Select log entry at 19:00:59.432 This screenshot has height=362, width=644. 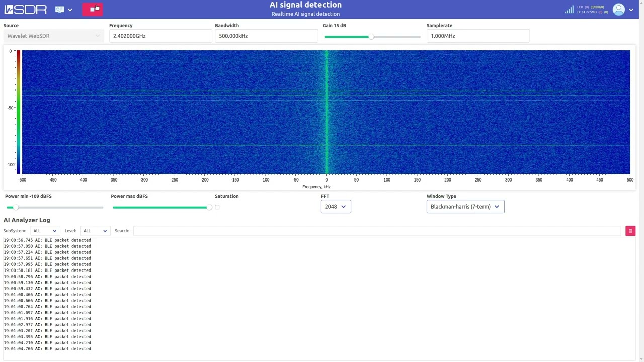[x=47, y=289]
